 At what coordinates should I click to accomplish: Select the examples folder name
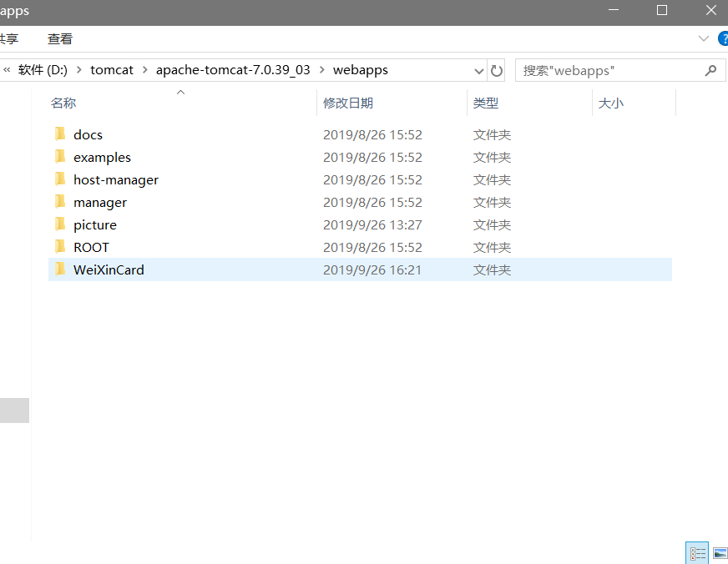point(102,158)
